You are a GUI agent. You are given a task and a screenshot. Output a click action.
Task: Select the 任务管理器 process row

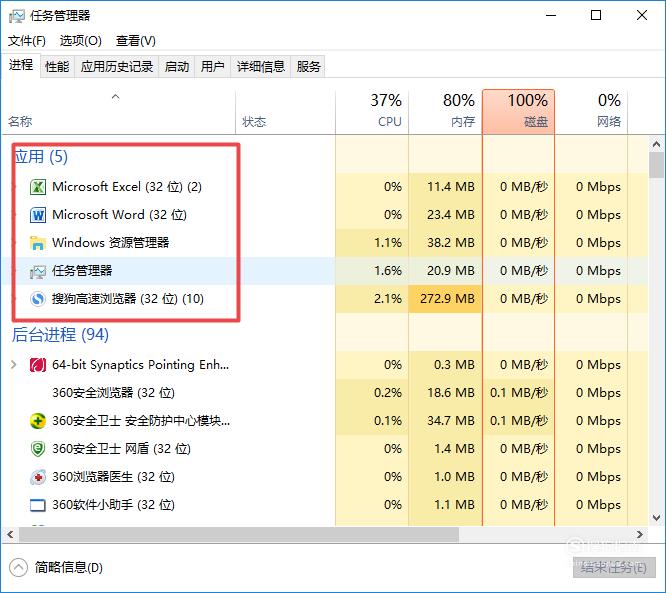(x=325, y=271)
